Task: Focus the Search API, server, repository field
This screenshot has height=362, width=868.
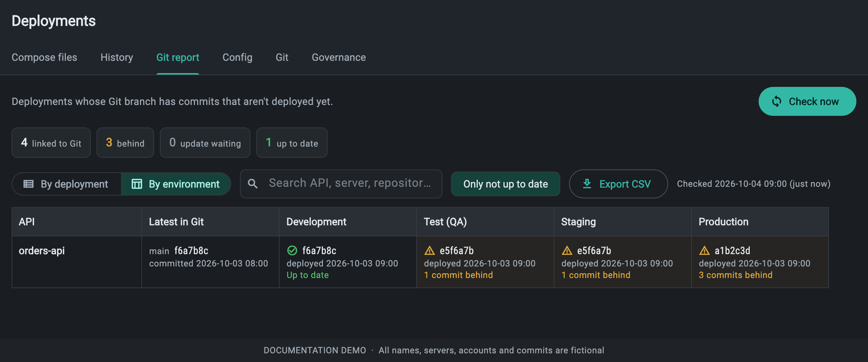Action: (341, 184)
